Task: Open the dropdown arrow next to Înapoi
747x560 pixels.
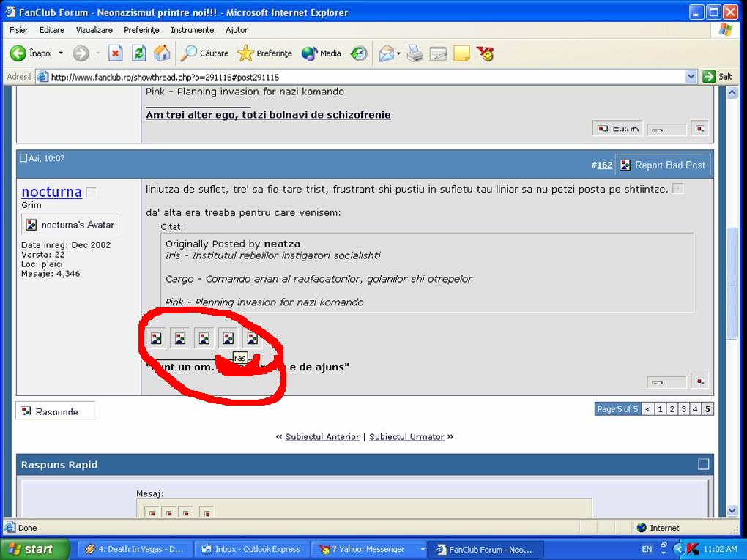Action: (x=61, y=53)
